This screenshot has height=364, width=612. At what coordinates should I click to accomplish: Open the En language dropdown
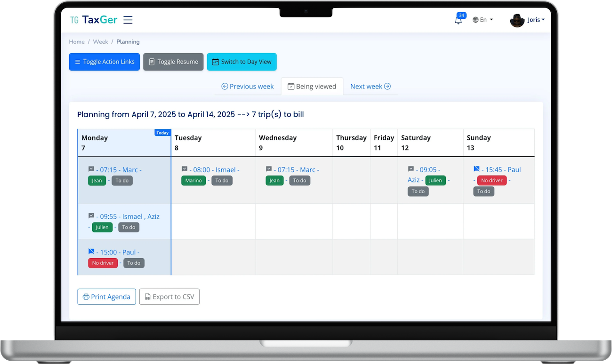coord(483,20)
